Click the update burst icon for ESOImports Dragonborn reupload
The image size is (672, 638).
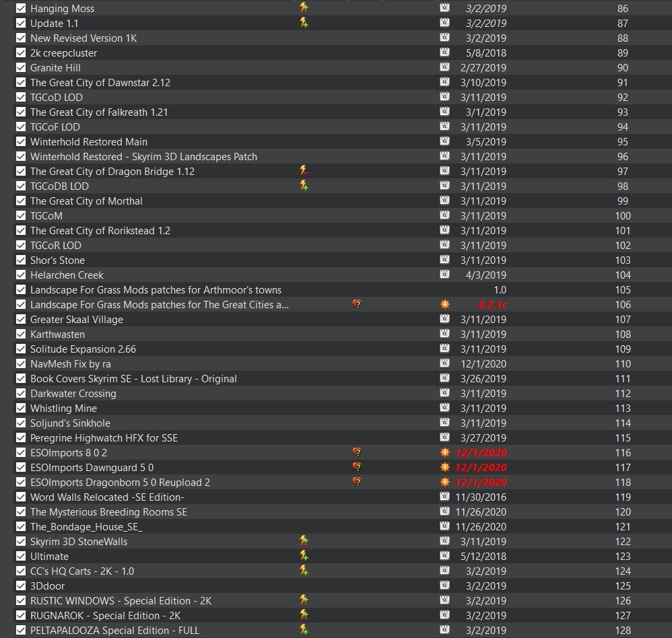pos(444,482)
